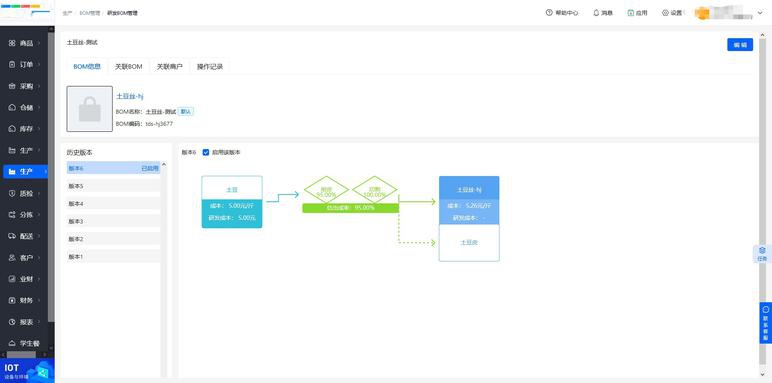The height and width of the screenshot is (383, 772).
Task: Open the 消息 notifications bell
Action: (x=596, y=13)
